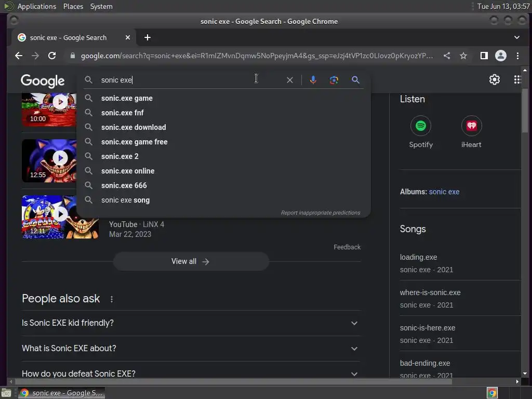Click the Chrome tray icon in bottom panel
This screenshot has width=532, height=399.
pos(492,393)
